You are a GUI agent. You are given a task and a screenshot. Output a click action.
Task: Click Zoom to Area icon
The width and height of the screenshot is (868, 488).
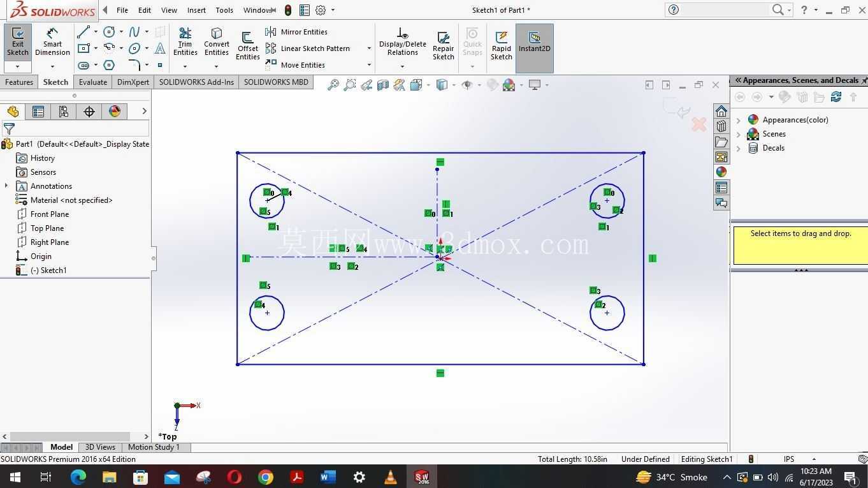click(349, 85)
